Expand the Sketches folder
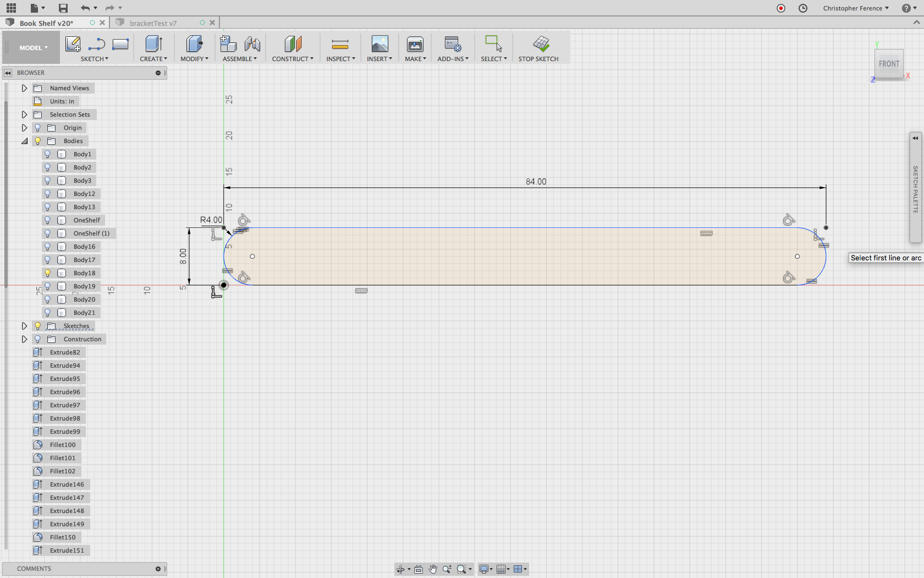This screenshot has height=578, width=924. tap(24, 326)
